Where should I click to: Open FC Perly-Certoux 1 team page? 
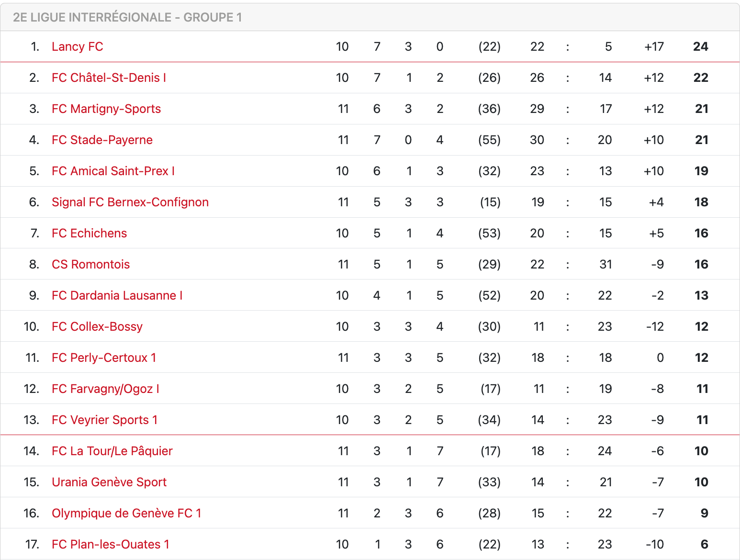[x=103, y=358]
